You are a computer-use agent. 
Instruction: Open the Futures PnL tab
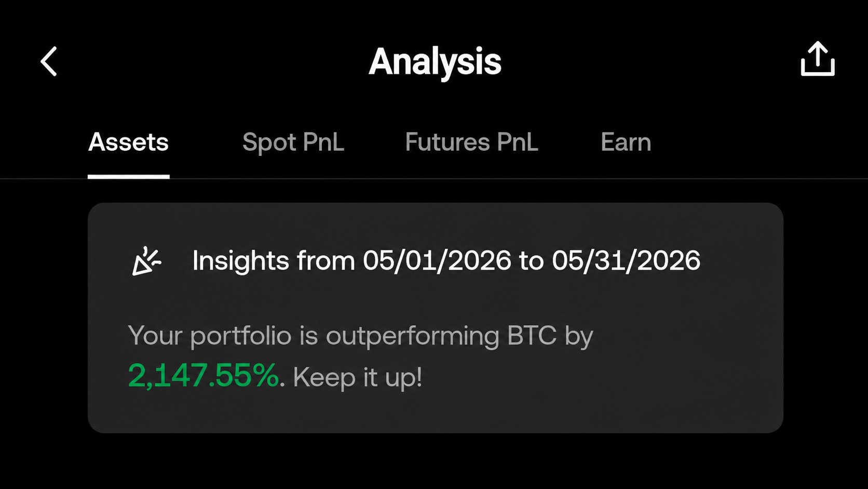click(471, 142)
